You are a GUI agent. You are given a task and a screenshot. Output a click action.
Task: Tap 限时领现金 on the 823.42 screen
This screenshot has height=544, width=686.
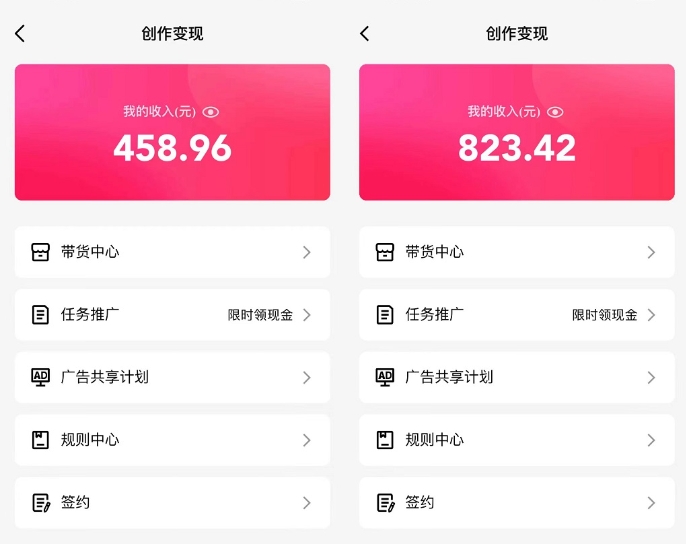(x=604, y=315)
